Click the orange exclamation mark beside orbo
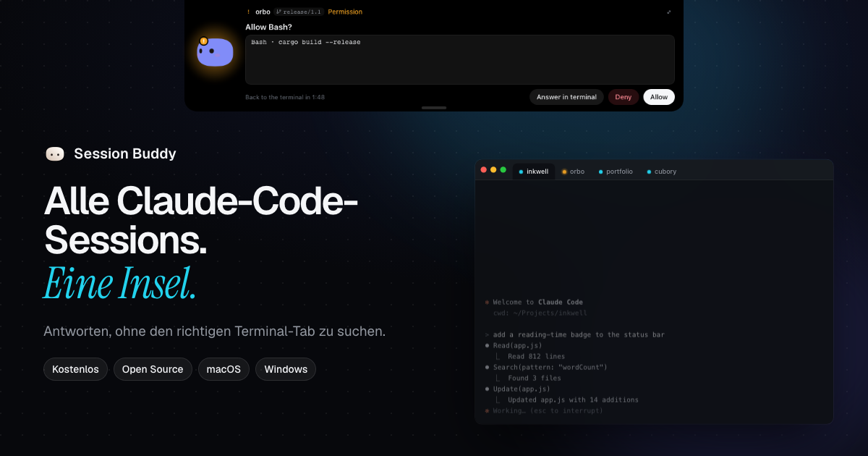Viewport: 868px width, 456px height. click(248, 12)
